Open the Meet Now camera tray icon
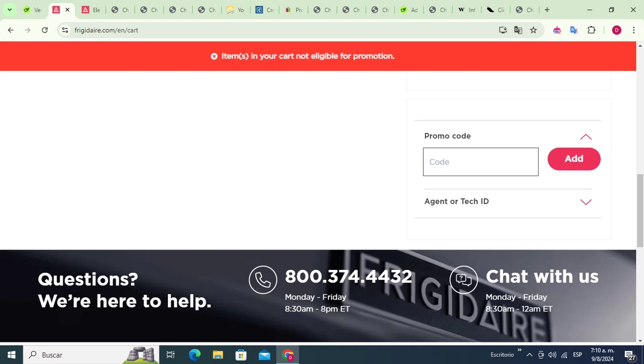The width and height of the screenshot is (644, 364). (x=541, y=355)
